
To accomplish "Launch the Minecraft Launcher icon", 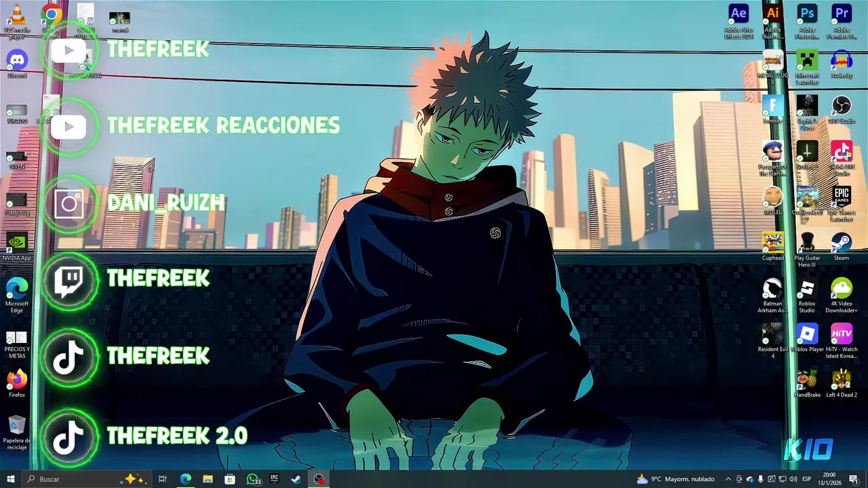I will click(x=807, y=66).
